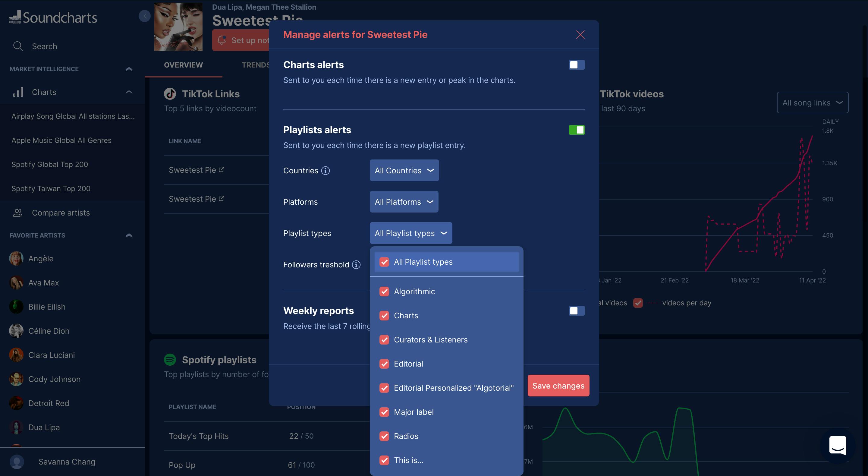Uncheck the Editorial playlist type checkbox
868x476 pixels.
(384, 364)
